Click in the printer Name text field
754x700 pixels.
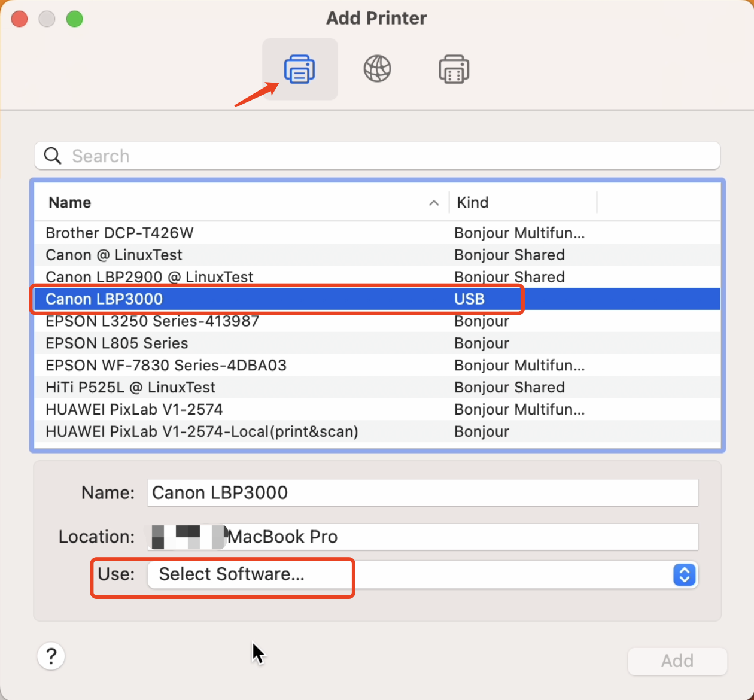tap(422, 493)
